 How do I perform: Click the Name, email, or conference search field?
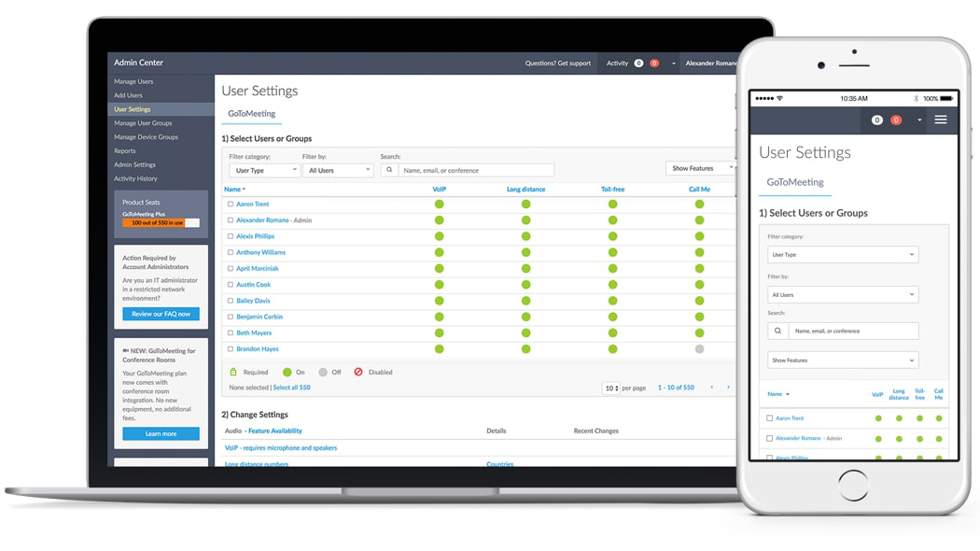click(x=476, y=170)
